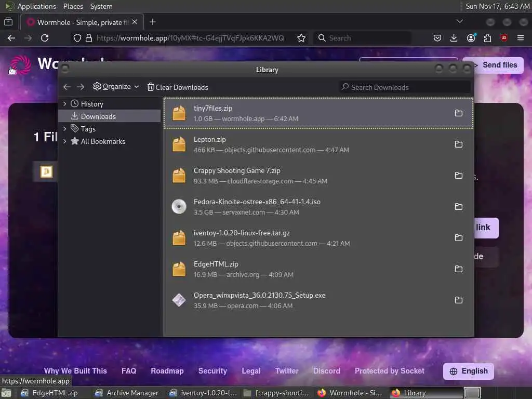Expand the History tree node

[64, 104]
